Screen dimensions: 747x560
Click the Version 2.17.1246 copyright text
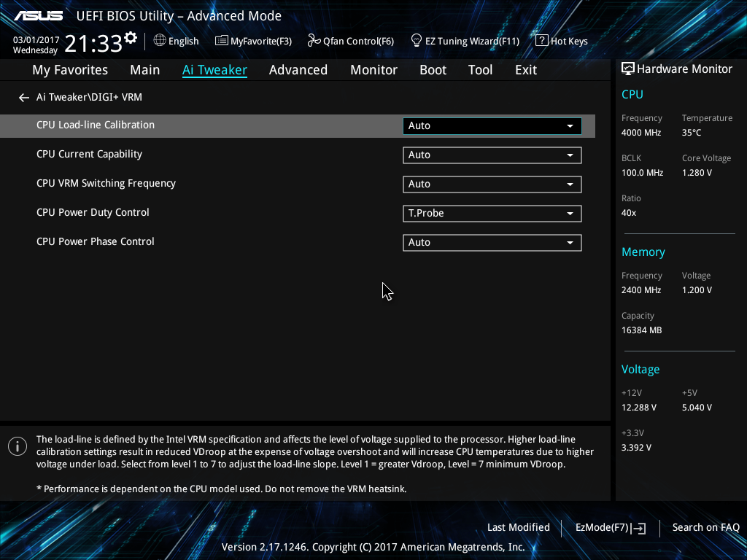pyautogui.click(x=373, y=547)
